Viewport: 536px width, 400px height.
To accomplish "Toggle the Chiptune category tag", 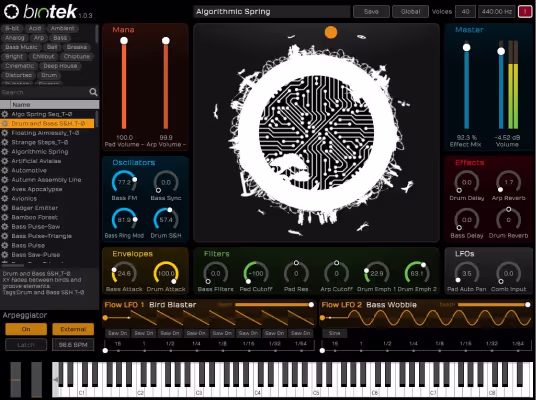I will [77, 56].
